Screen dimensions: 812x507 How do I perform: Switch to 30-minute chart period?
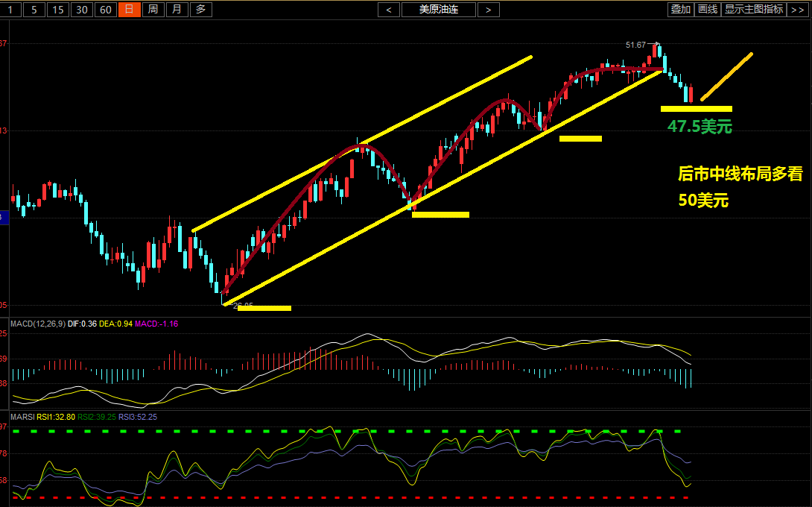(x=83, y=10)
